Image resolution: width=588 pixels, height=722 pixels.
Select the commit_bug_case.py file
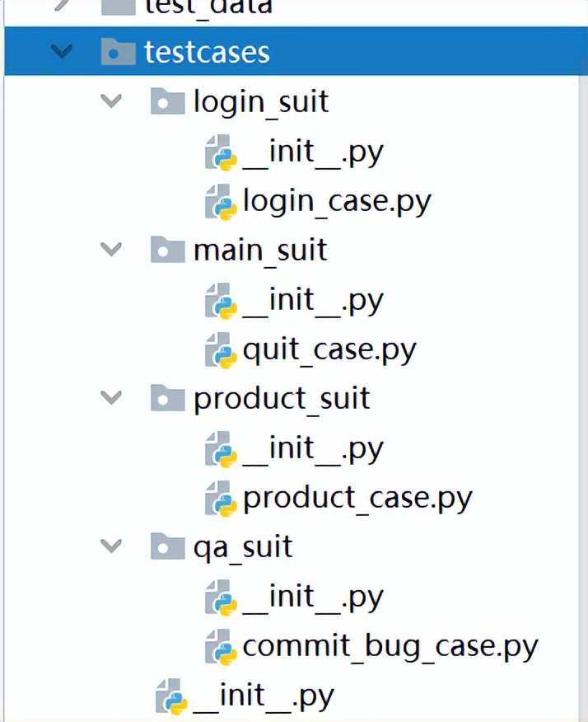click(390, 646)
